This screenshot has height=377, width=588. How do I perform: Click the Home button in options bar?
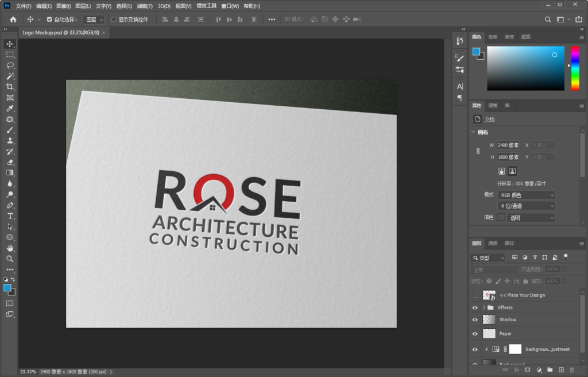[x=13, y=20]
